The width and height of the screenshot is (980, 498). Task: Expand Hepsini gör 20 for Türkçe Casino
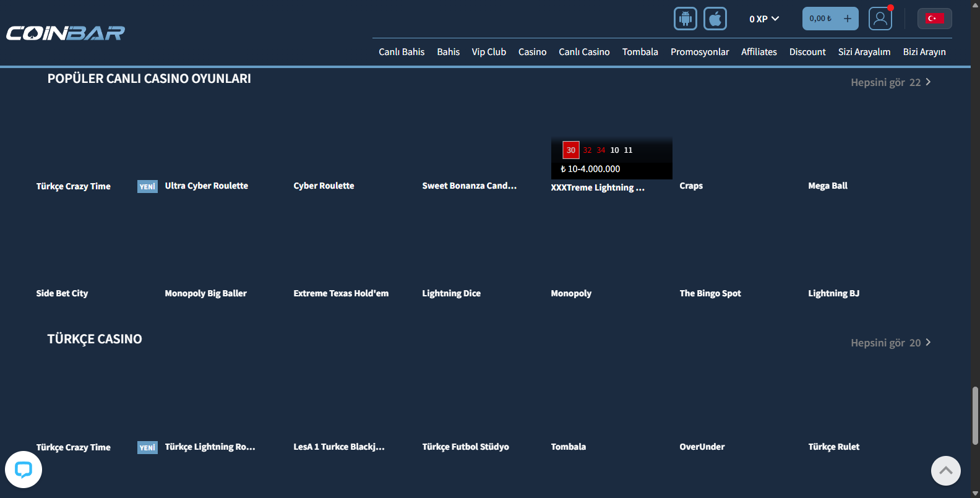coord(890,343)
